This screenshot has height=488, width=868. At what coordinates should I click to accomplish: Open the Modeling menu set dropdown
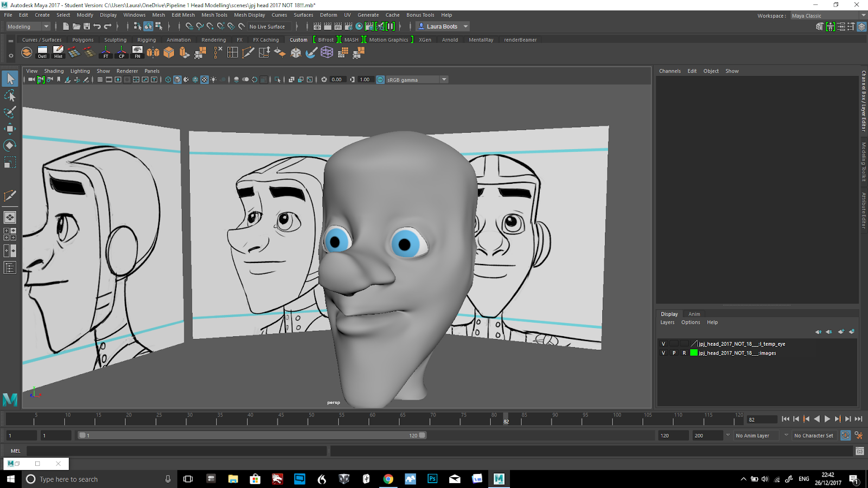point(28,27)
